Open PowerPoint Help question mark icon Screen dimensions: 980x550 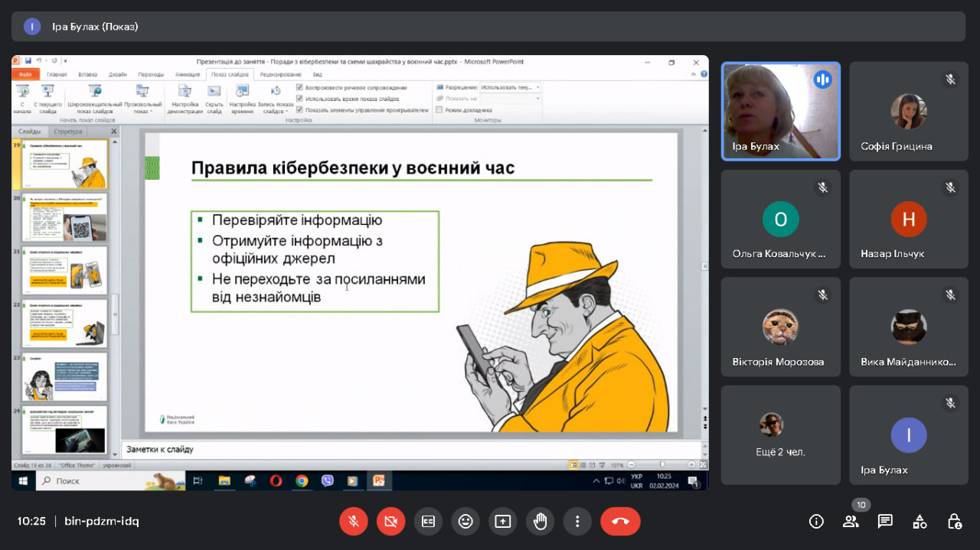pyautogui.click(x=704, y=74)
